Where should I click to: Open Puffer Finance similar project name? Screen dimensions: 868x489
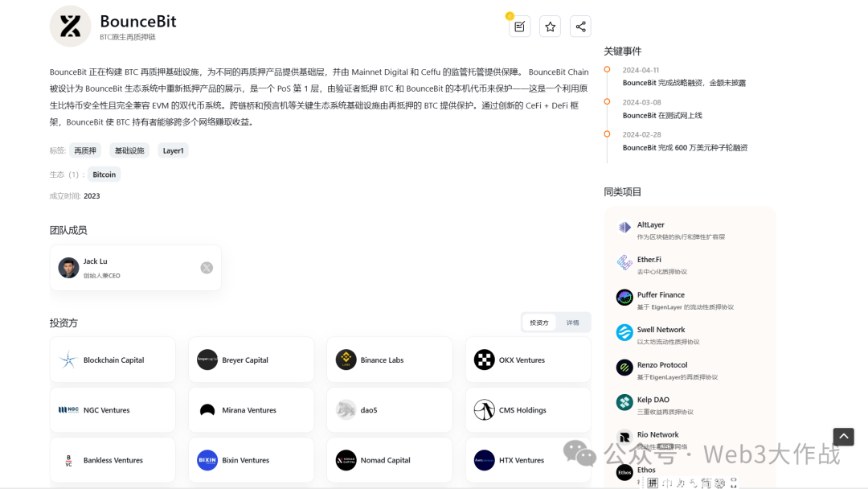click(x=661, y=295)
